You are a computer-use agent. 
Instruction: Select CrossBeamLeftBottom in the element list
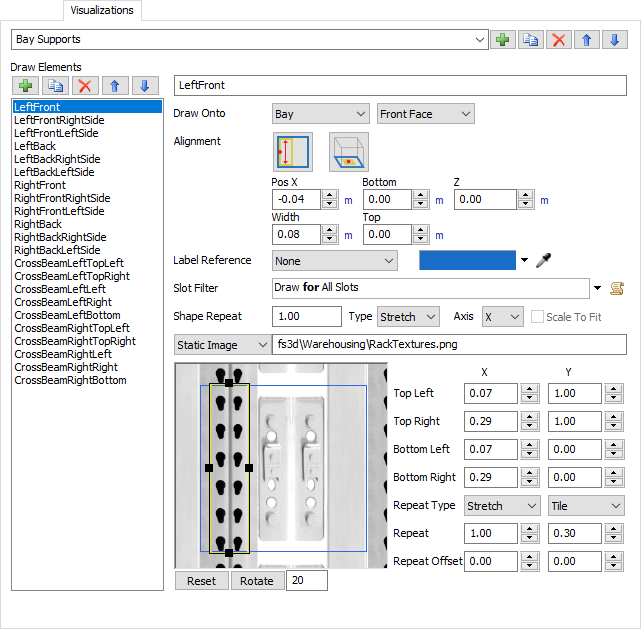70,315
